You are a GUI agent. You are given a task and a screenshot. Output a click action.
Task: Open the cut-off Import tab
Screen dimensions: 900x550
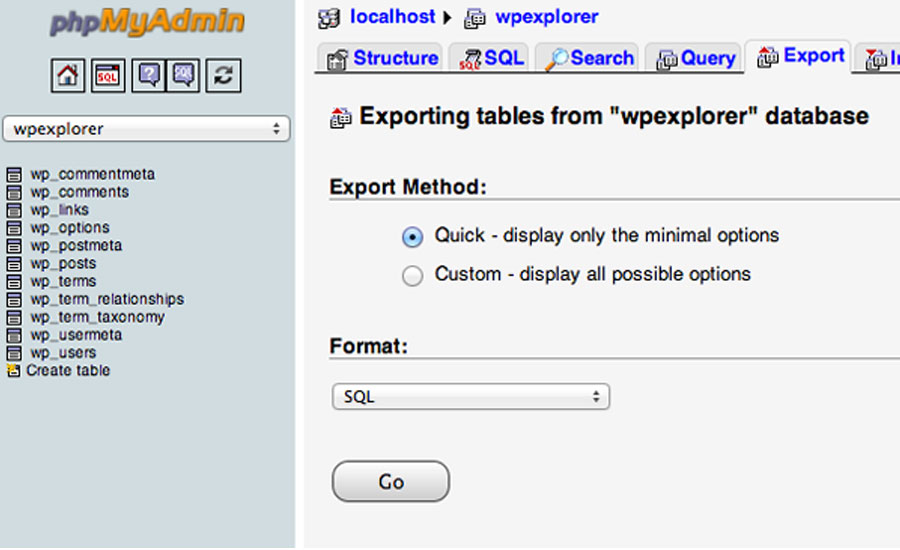878,58
